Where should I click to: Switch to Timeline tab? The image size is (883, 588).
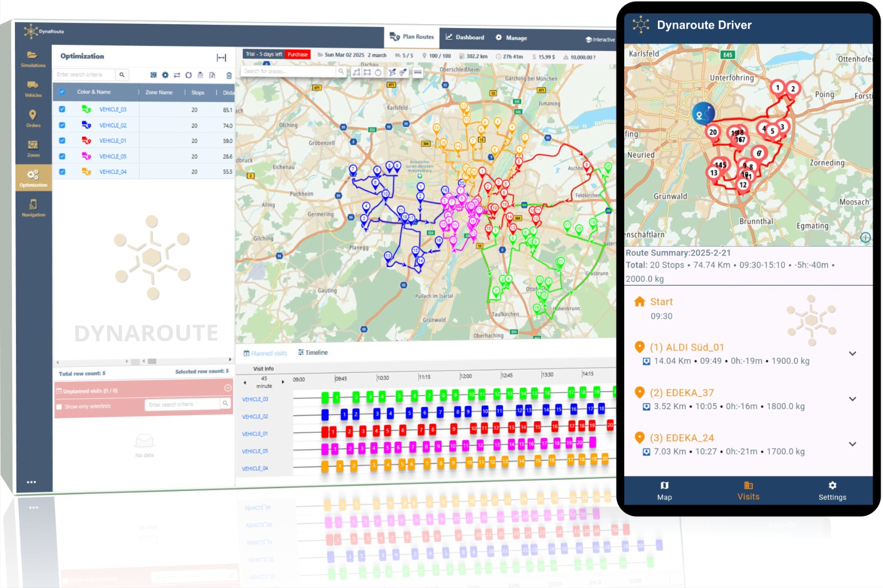(313, 352)
